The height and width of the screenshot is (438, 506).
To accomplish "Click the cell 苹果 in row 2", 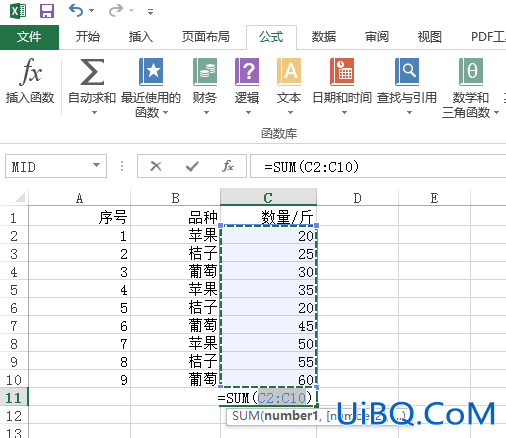I will click(175, 236).
